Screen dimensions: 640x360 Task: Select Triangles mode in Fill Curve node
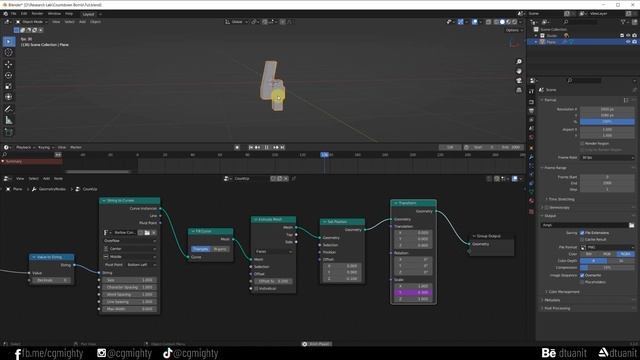tap(201, 249)
